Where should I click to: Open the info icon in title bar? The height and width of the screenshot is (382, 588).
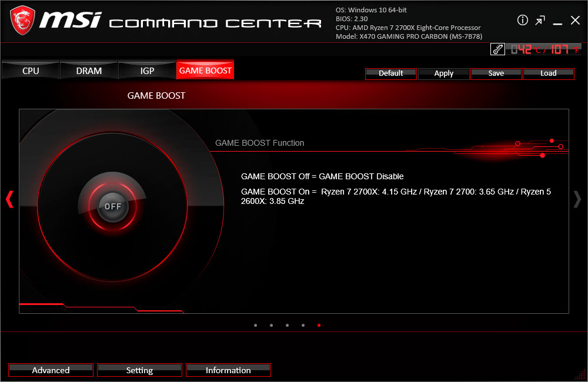(522, 21)
